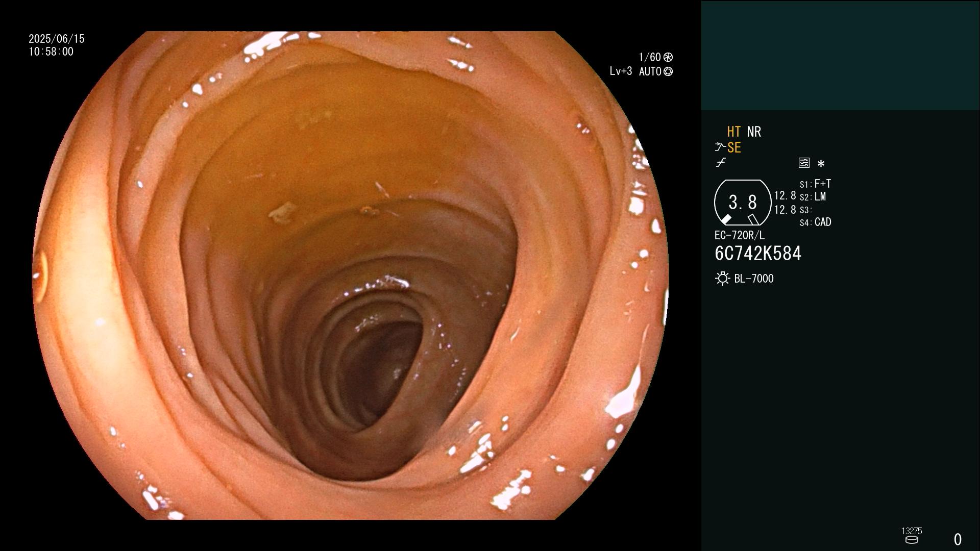This screenshot has height=551, width=980.
Task: Click the 13275 remaining storage count
Action: point(912,531)
